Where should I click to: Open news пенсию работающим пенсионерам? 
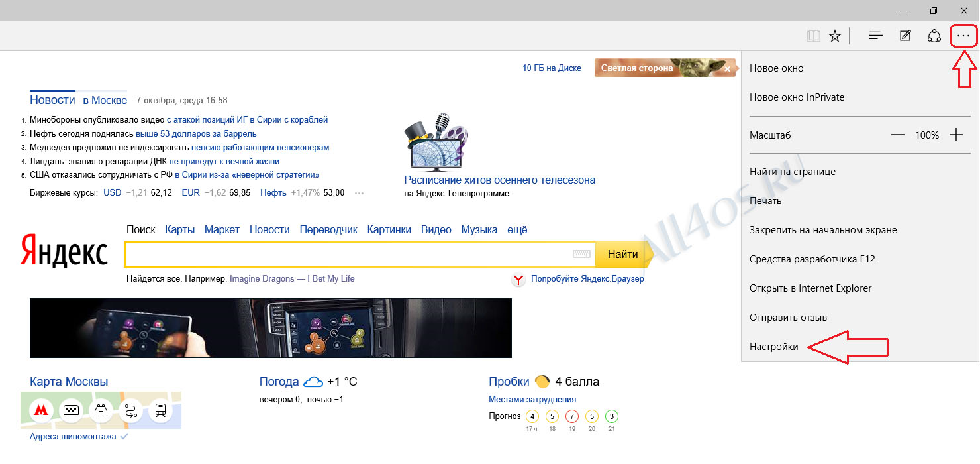(x=260, y=148)
